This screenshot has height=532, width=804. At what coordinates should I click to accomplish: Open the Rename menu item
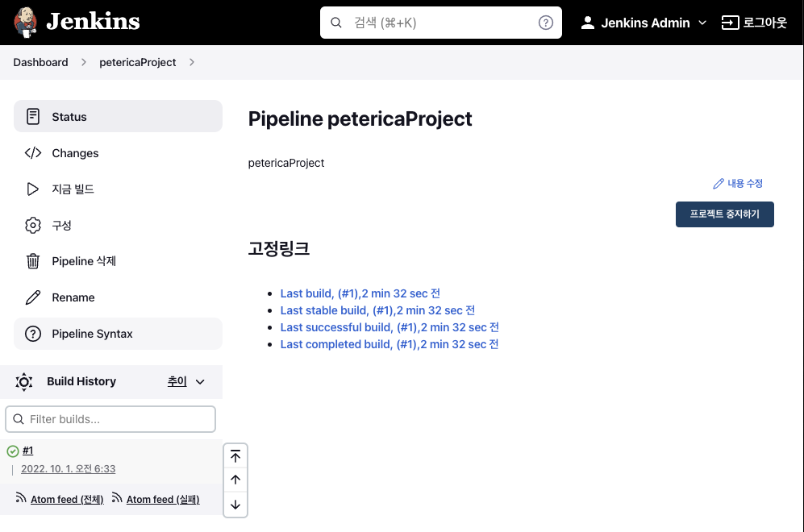[x=118, y=297]
